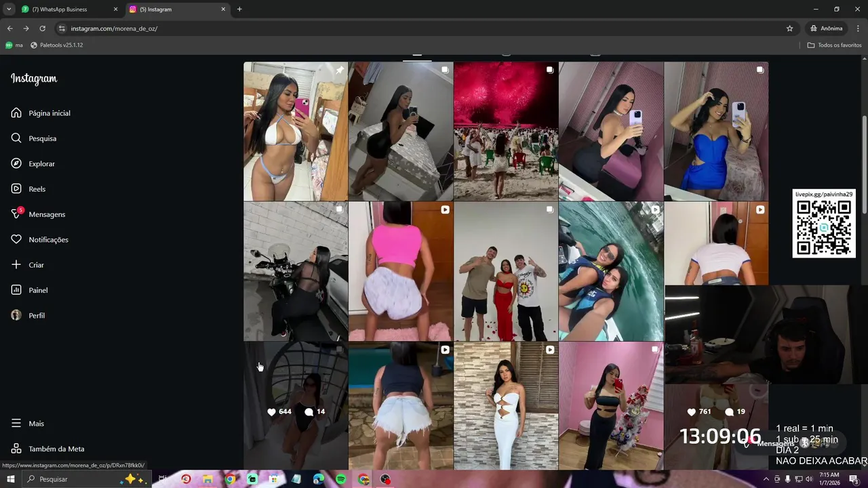Bookmark this page with the star

[x=789, y=28]
